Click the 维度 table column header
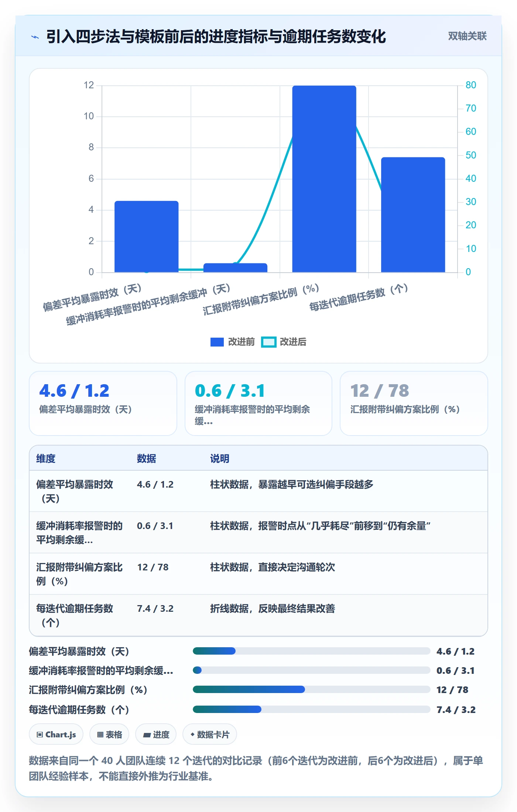The height and width of the screenshot is (812, 517). coord(46,458)
